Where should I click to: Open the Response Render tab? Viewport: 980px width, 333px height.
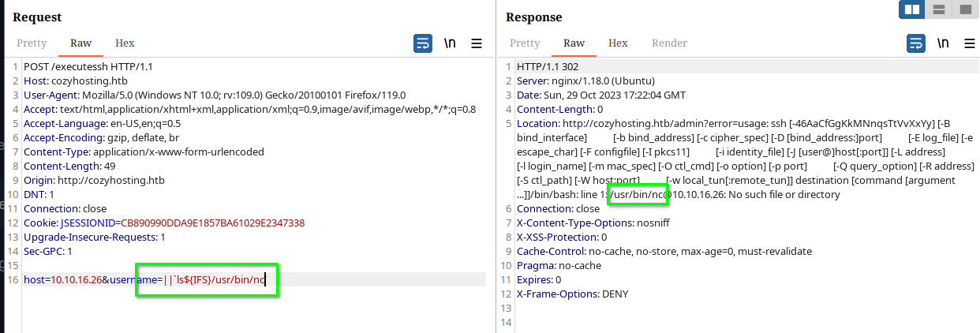tap(669, 43)
